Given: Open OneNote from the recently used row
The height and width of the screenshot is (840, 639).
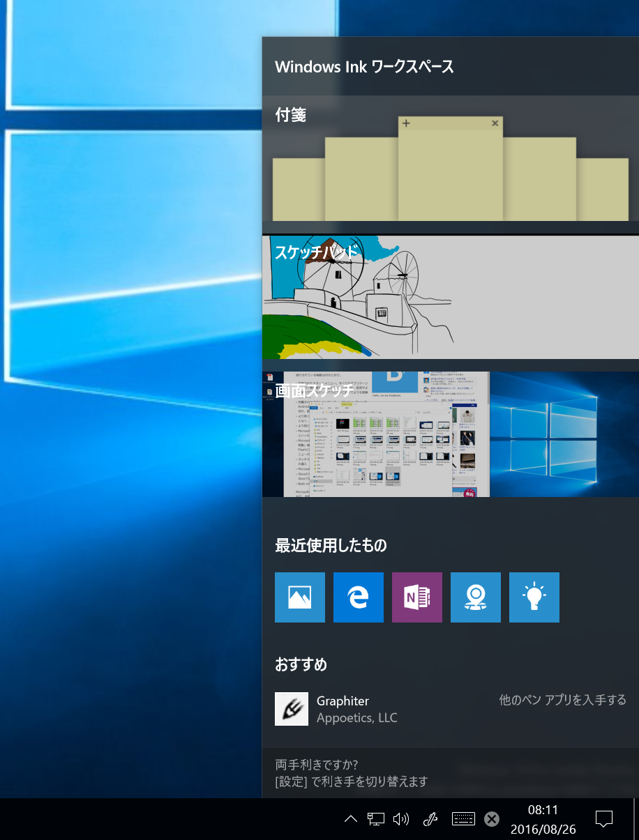Looking at the screenshot, I should (416, 597).
